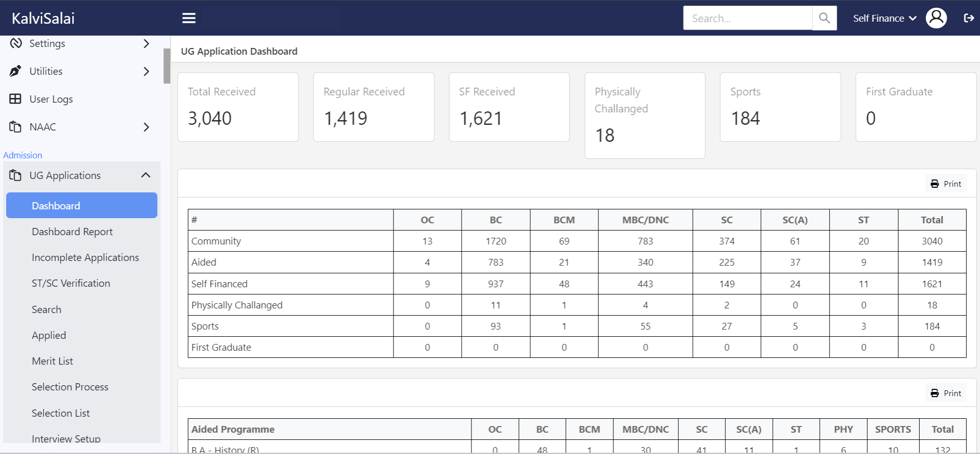Click the printer icon above Aided Programme table
This screenshot has width=980, height=459.
point(935,394)
